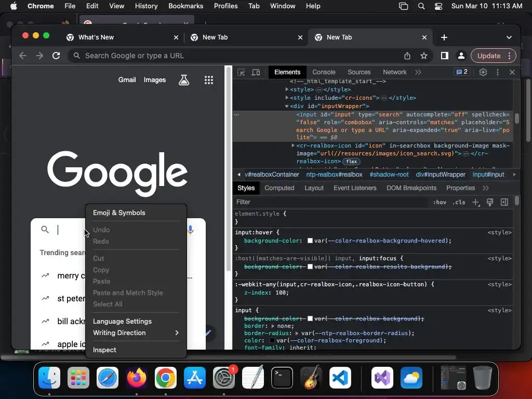
Task: Open a new browser tab
Action: tap(444, 37)
